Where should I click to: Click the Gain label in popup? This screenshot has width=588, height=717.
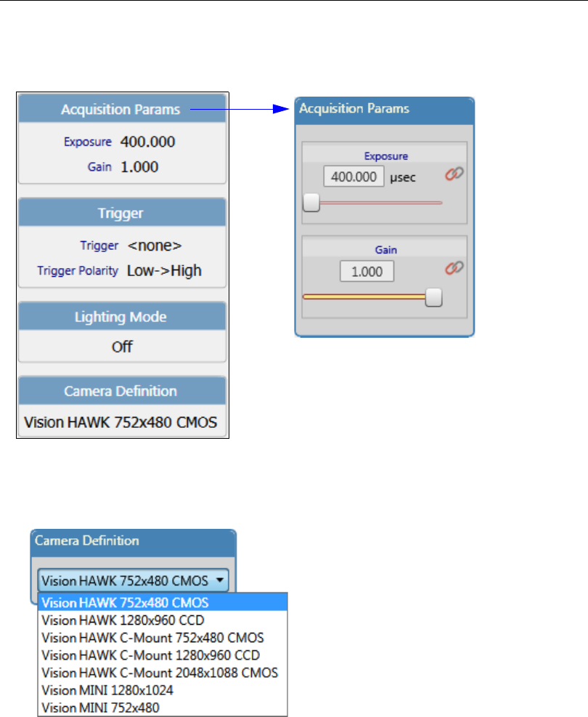385,250
